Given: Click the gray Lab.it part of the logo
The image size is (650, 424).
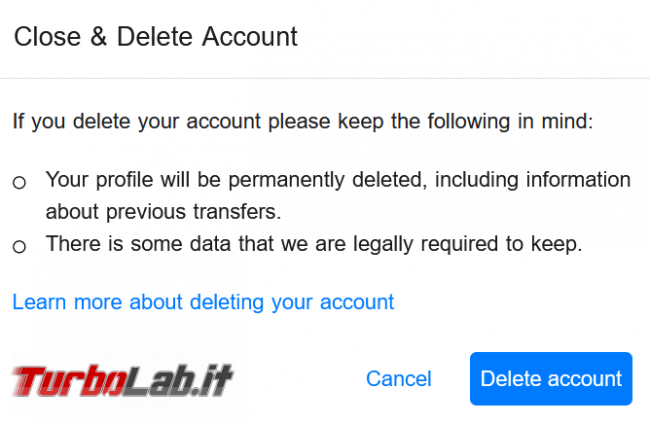Looking at the screenshot, I should pos(179,380).
